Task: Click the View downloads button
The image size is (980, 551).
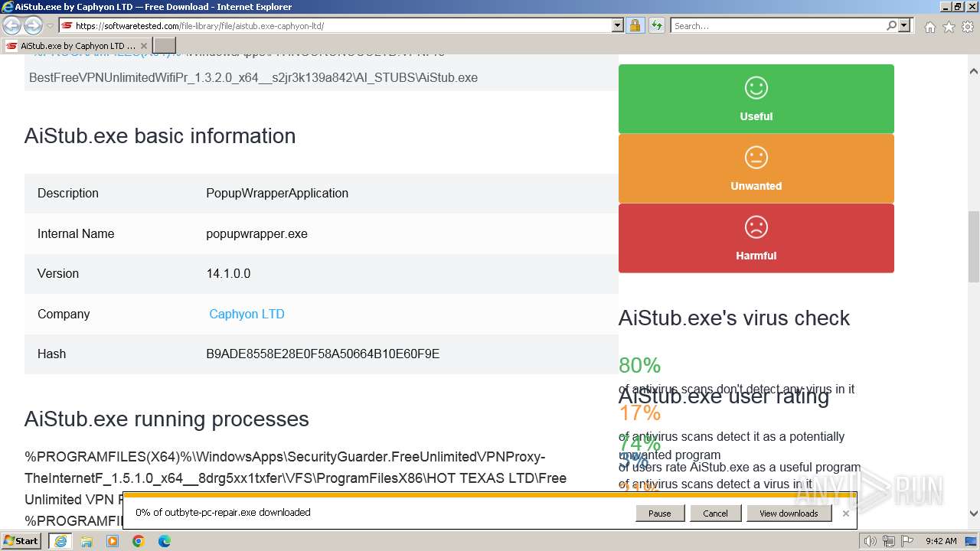Action: (x=789, y=514)
